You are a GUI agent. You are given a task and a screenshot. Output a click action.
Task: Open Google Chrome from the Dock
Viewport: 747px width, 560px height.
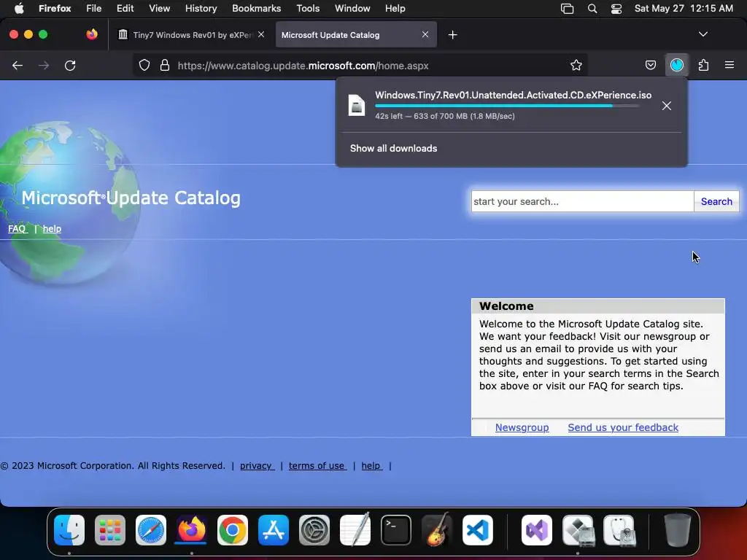click(233, 530)
